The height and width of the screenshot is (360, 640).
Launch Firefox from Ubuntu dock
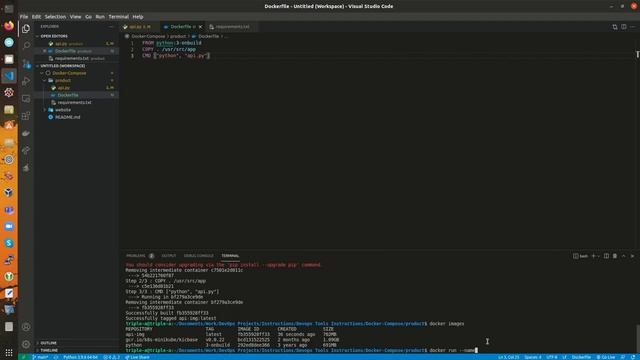pyautogui.click(x=9, y=26)
